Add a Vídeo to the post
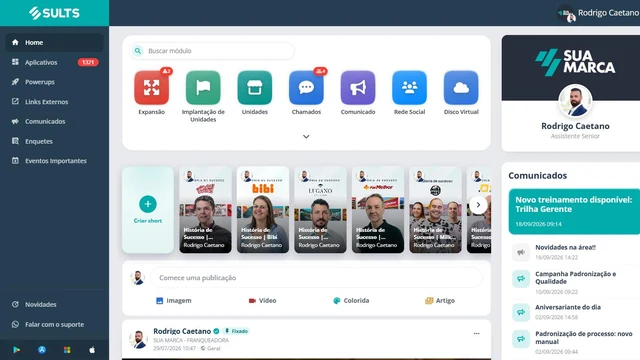The height and width of the screenshot is (360, 640). coord(262,301)
